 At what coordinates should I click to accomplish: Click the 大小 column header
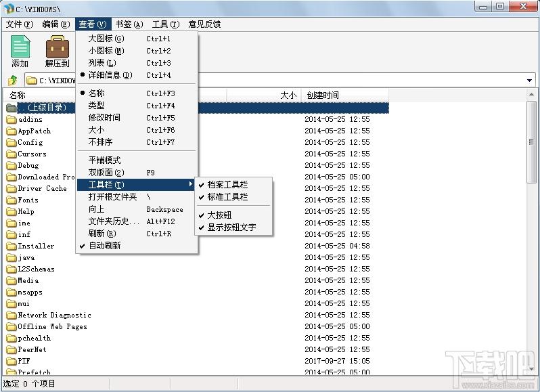pos(264,95)
